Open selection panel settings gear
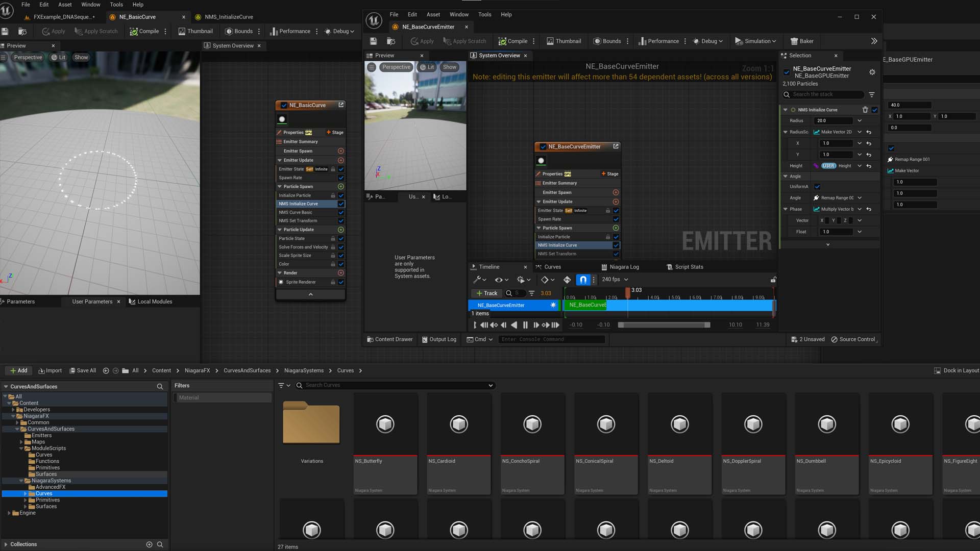Screen dimensions: 980x551 click(872, 72)
